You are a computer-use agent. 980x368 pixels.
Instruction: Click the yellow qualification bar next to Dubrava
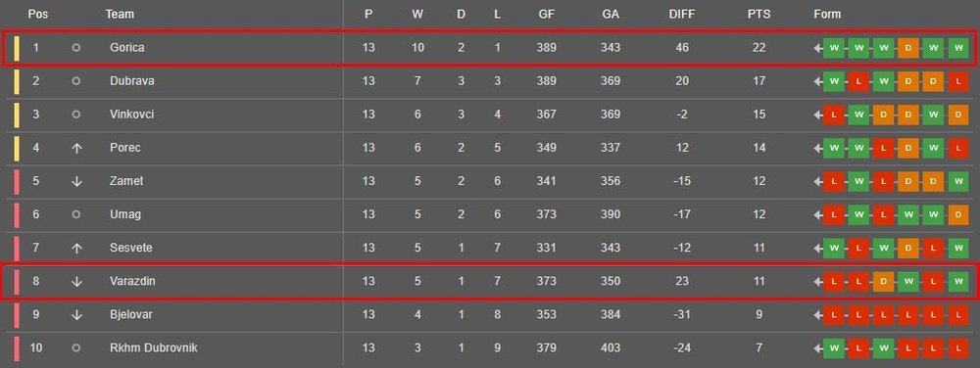(x=17, y=81)
